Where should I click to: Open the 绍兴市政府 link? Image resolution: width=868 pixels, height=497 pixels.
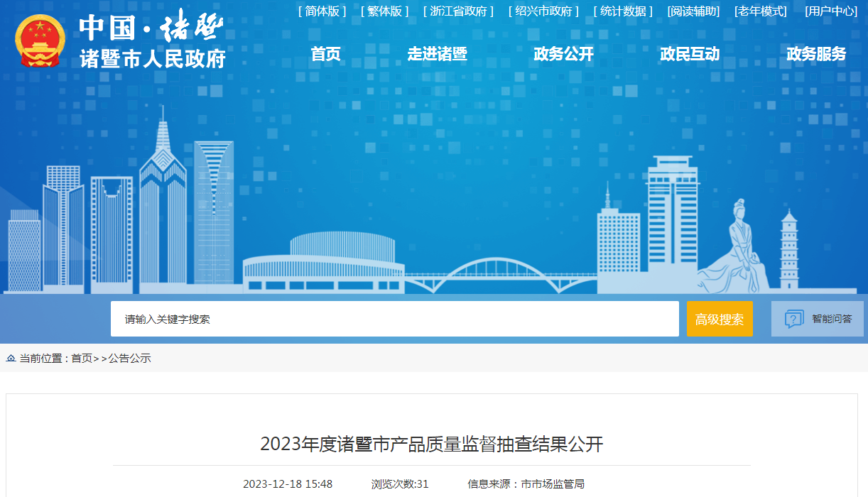[x=543, y=11]
